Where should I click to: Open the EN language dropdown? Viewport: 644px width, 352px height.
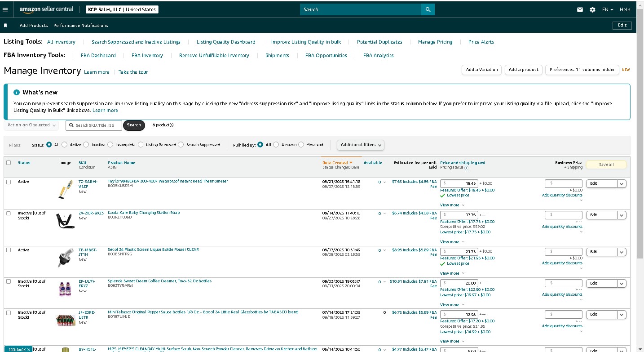(608, 9)
